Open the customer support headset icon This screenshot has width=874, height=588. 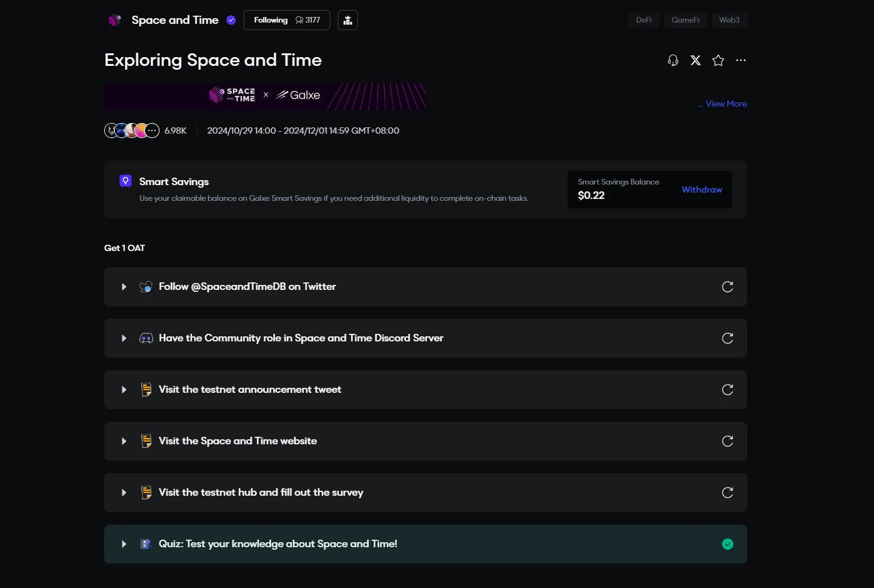673,60
